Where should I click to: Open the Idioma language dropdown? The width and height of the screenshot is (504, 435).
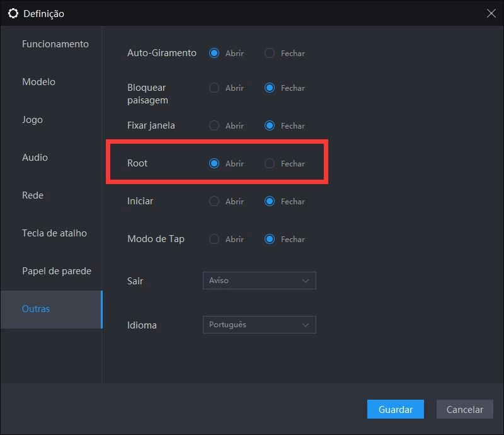(x=259, y=325)
